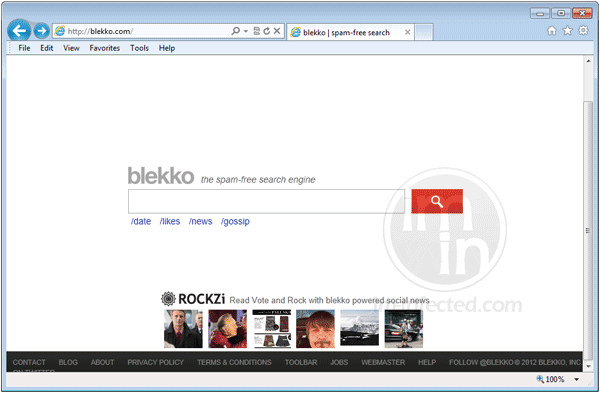Click the Refresh page icon
The image size is (600, 393).
coord(267,31)
